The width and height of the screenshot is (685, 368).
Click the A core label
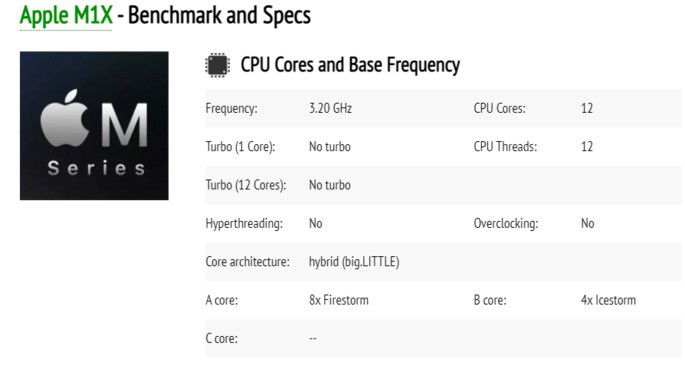[221, 300]
